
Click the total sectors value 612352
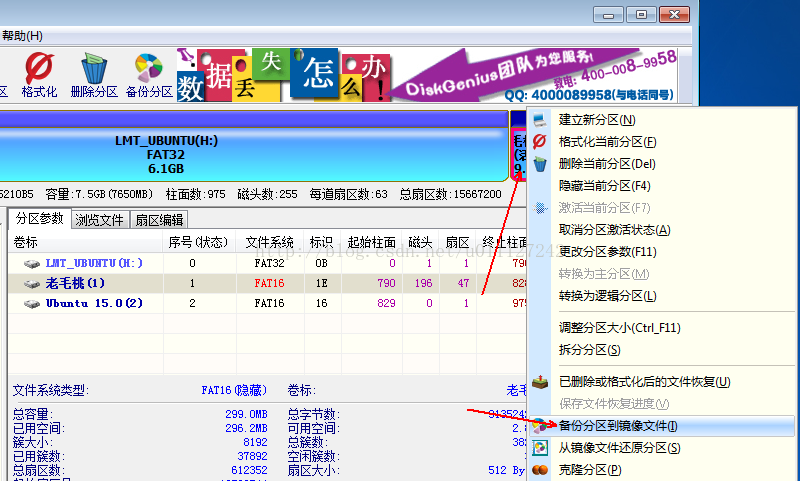249,470
